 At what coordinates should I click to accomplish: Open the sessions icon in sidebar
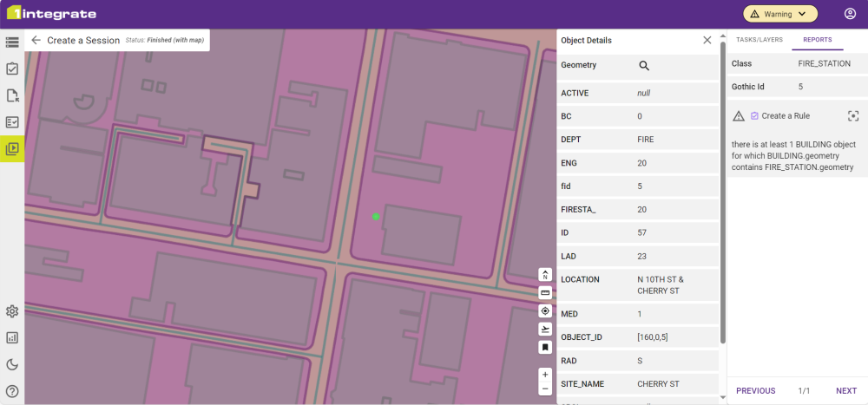click(x=12, y=148)
